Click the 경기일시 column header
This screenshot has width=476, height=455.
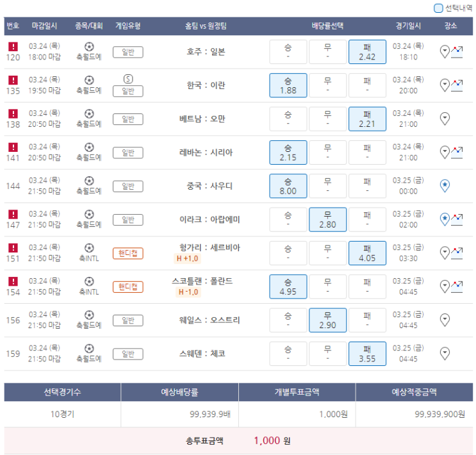[x=408, y=26]
